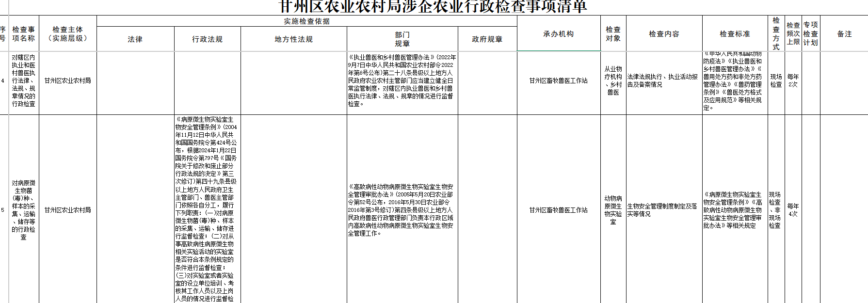The image size is (868, 303).
Task: Click the 生物安全管理制度制定及落实等情况 cell
Action: [x=662, y=210]
